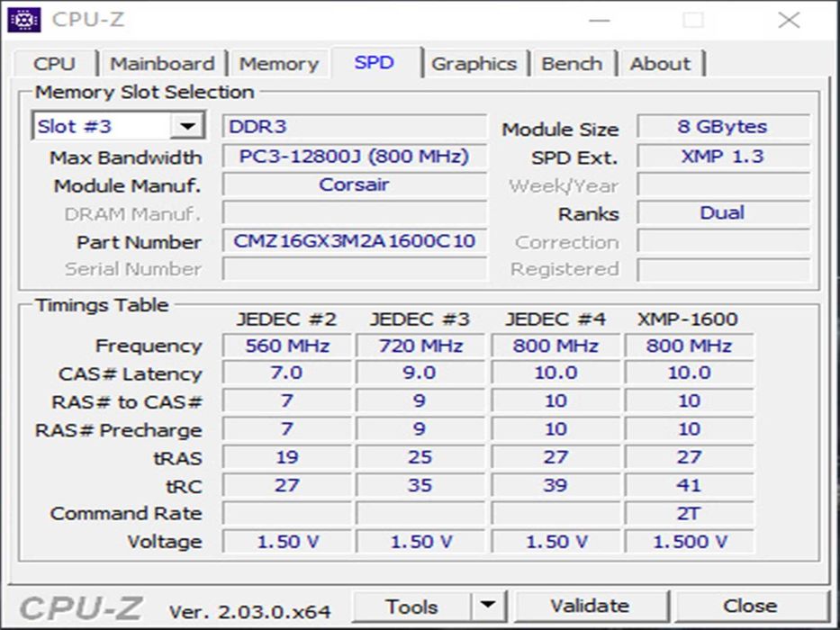Viewport: 840px width, 630px height.
Task: Expand the Slot #3 dropdown arrow
Action: pos(187,126)
